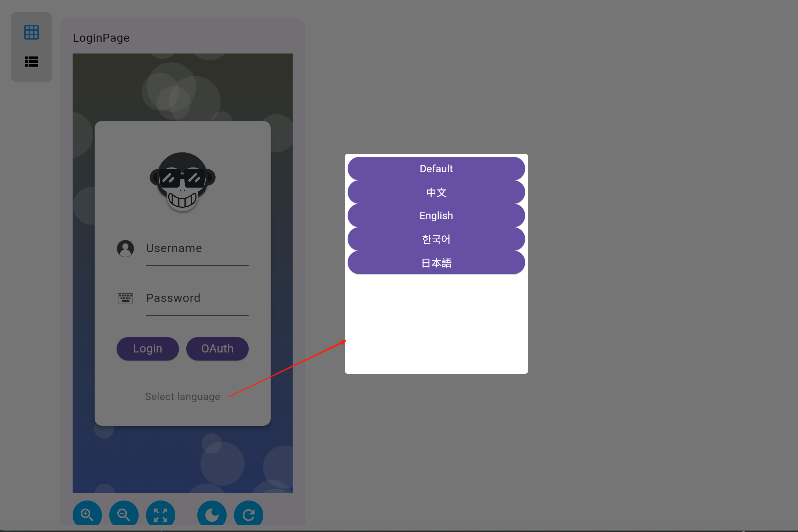
Task: Focus the Username input field
Action: click(197, 251)
